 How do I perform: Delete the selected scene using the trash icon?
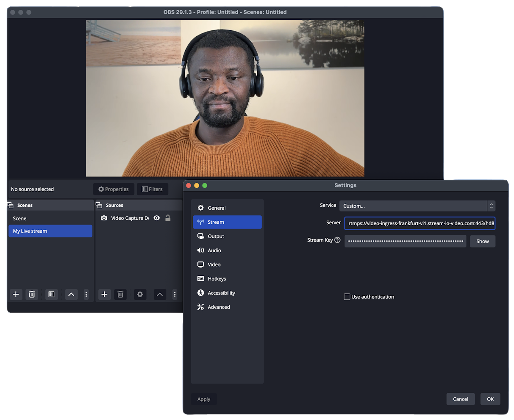coord(32,294)
